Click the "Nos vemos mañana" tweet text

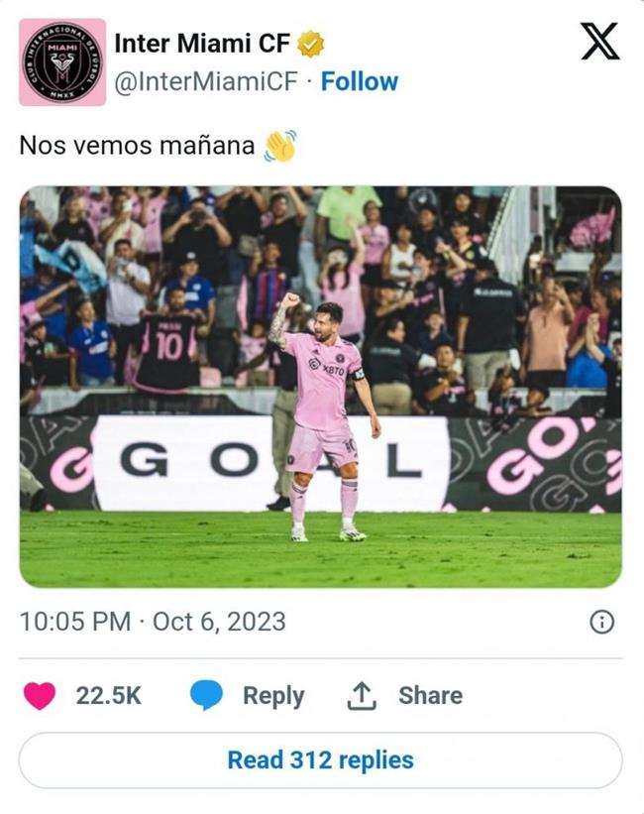click(137, 146)
